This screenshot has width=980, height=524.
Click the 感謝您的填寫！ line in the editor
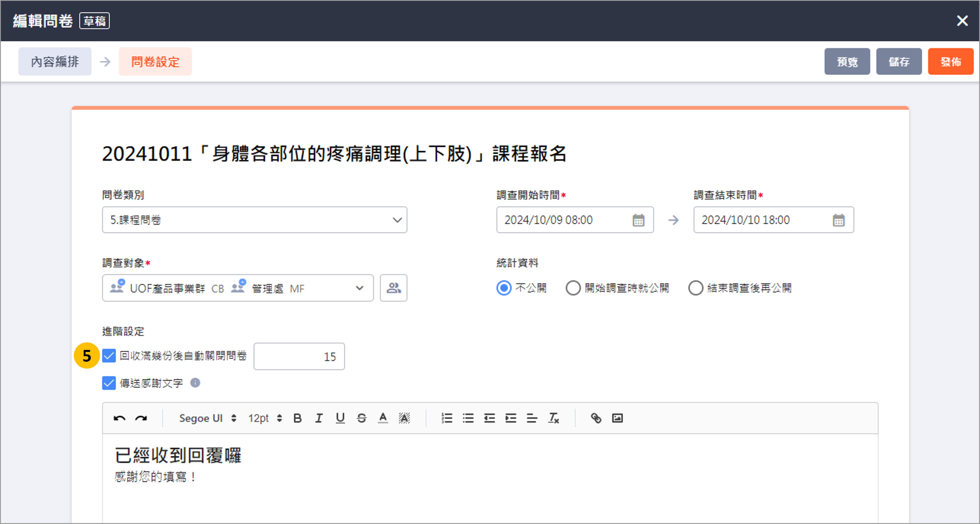point(155,477)
